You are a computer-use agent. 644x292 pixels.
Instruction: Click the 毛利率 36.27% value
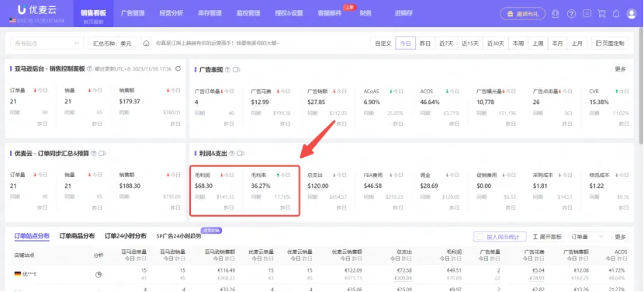pyautogui.click(x=261, y=186)
